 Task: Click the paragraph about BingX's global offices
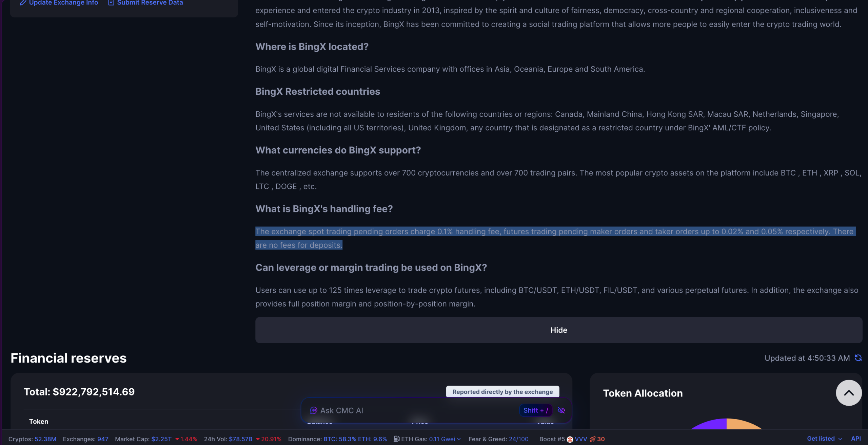pos(450,69)
